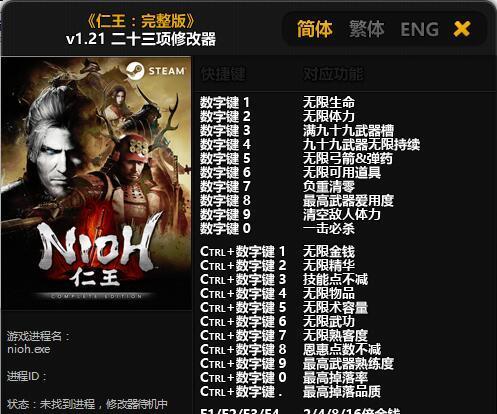Enable 无限金钱 option
This screenshot has width=497, height=414.
329,252
